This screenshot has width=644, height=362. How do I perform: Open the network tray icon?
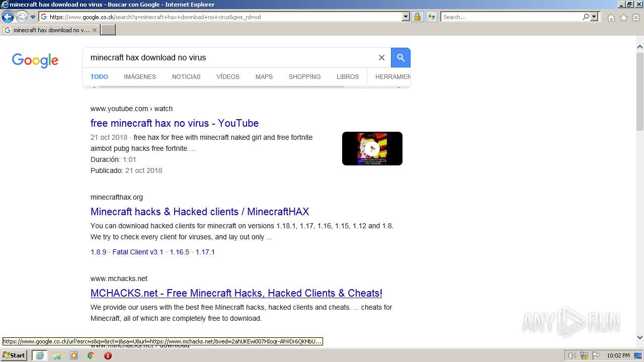tap(584, 355)
